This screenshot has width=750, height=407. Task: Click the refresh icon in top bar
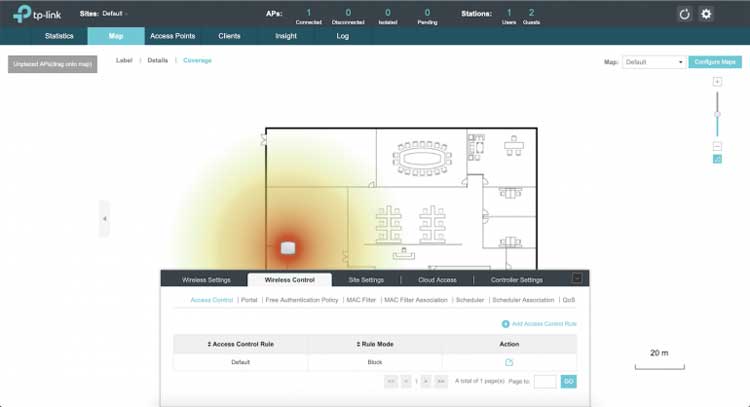pos(684,14)
